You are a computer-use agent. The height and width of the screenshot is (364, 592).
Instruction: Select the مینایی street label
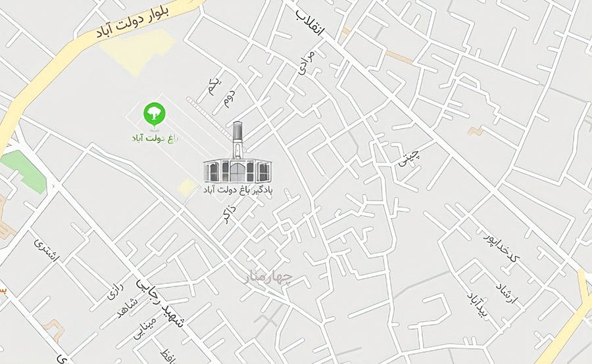coord(144,327)
